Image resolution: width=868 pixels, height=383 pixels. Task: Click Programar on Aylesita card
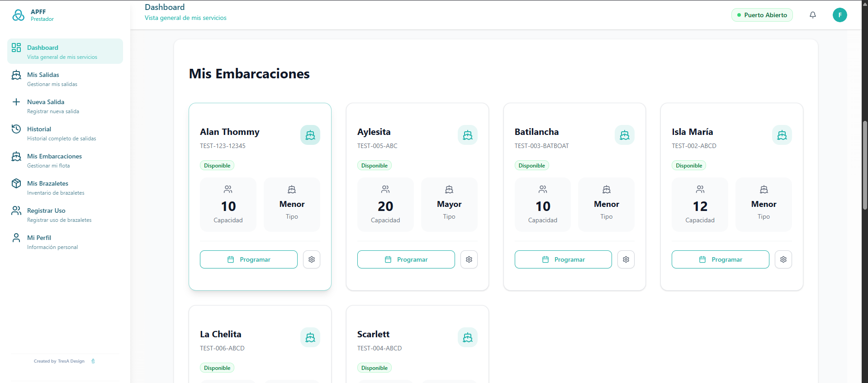pos(406,259)
